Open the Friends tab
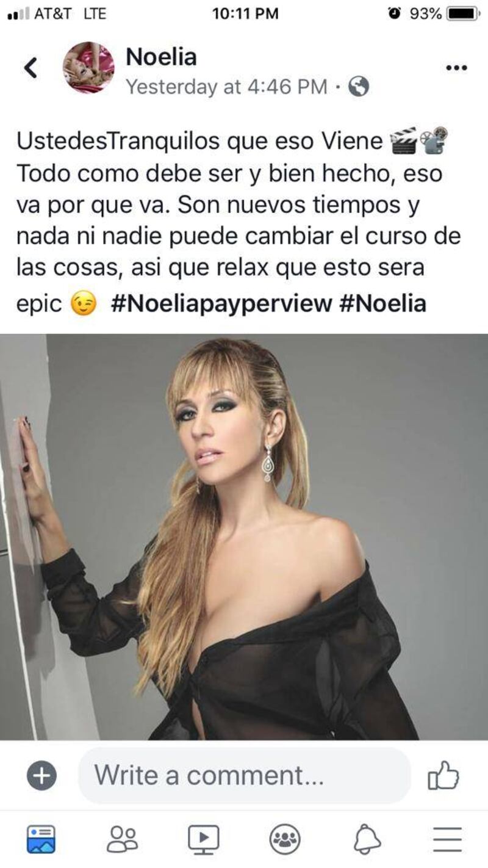This screenshot has height=868, width=488. 122,839
